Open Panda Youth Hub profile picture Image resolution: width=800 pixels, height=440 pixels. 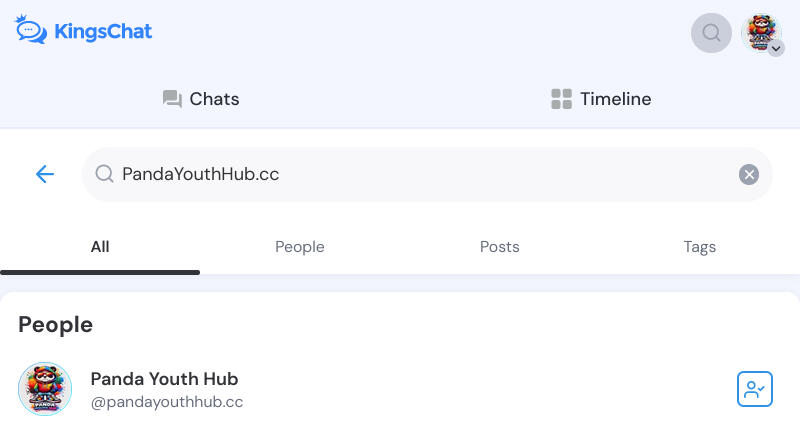pos(45,389)
